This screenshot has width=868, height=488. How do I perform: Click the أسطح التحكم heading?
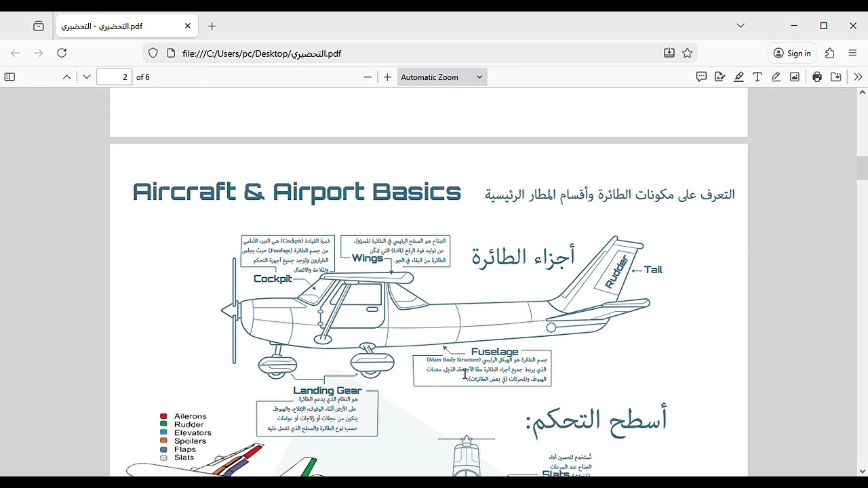[597, 420]
